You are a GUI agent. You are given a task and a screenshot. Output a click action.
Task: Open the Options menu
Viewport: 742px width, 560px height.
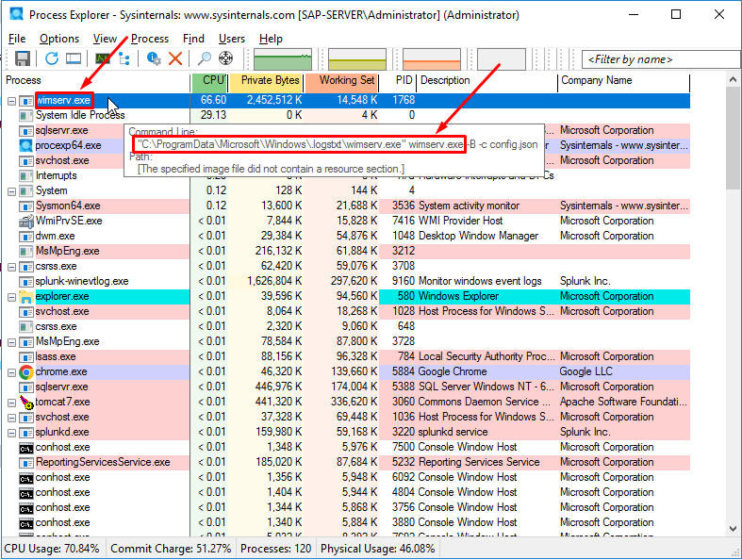click(59, 39)
